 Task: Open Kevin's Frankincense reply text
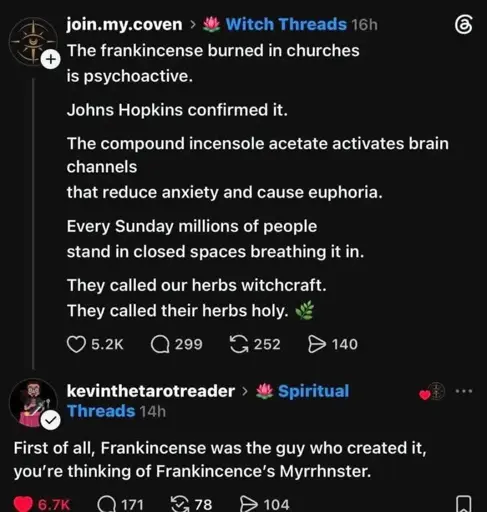click(x=220, y=460)
